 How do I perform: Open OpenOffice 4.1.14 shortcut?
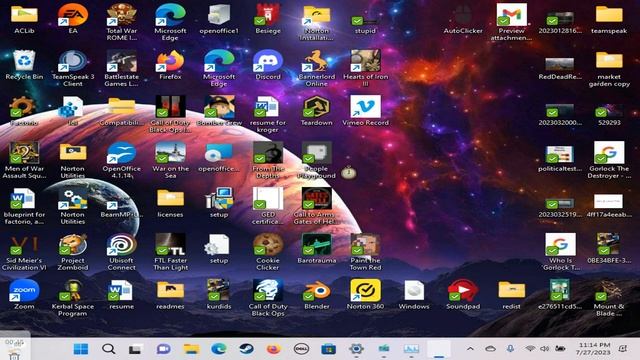click(122, 153)
